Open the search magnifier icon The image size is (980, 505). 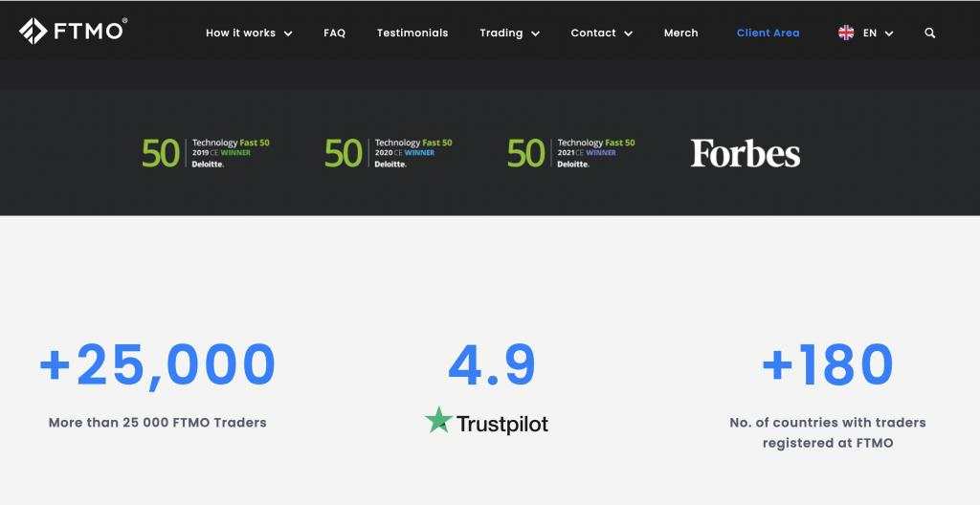(x=930, y=33)
